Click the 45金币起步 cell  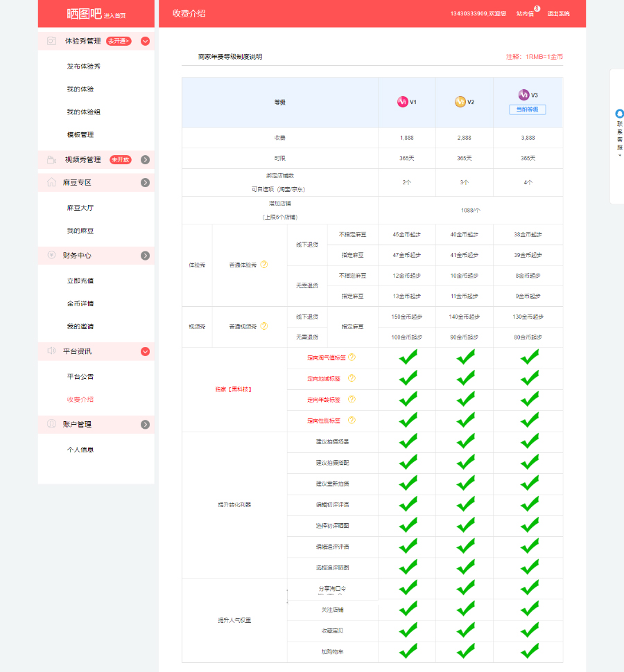406,234
